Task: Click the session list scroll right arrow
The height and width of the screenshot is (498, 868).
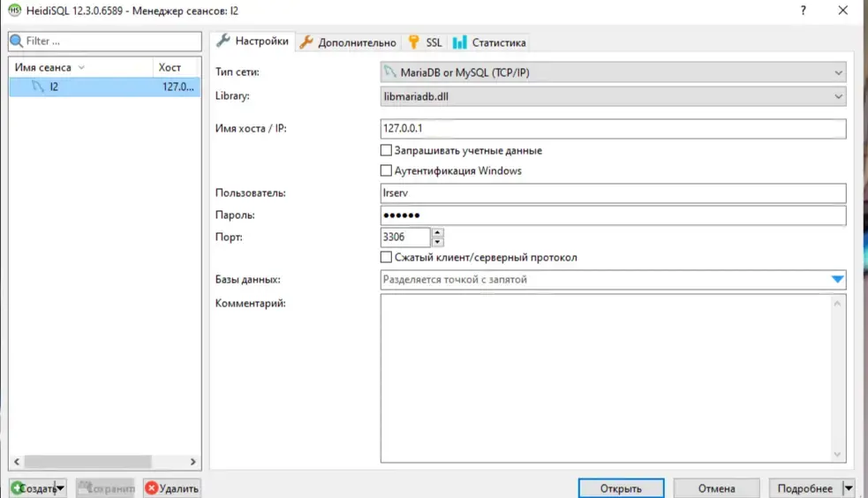Action: 192,462
